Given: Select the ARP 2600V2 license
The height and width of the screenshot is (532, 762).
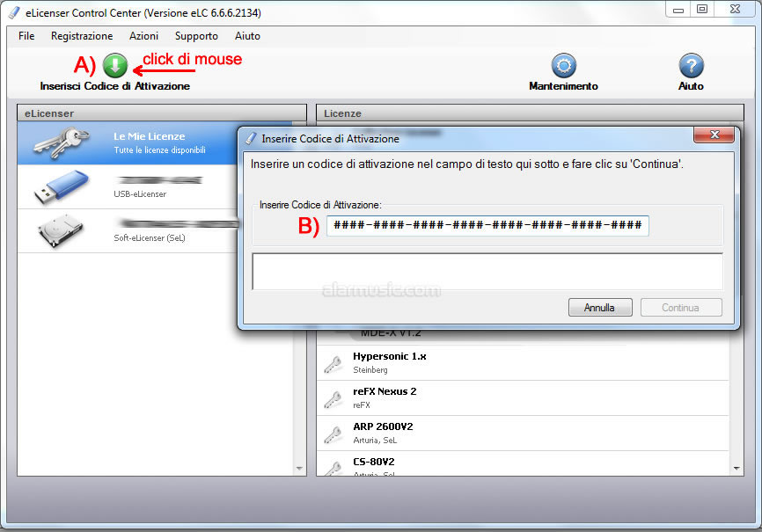Looking at the screenshot, I should tap(523, 433).
